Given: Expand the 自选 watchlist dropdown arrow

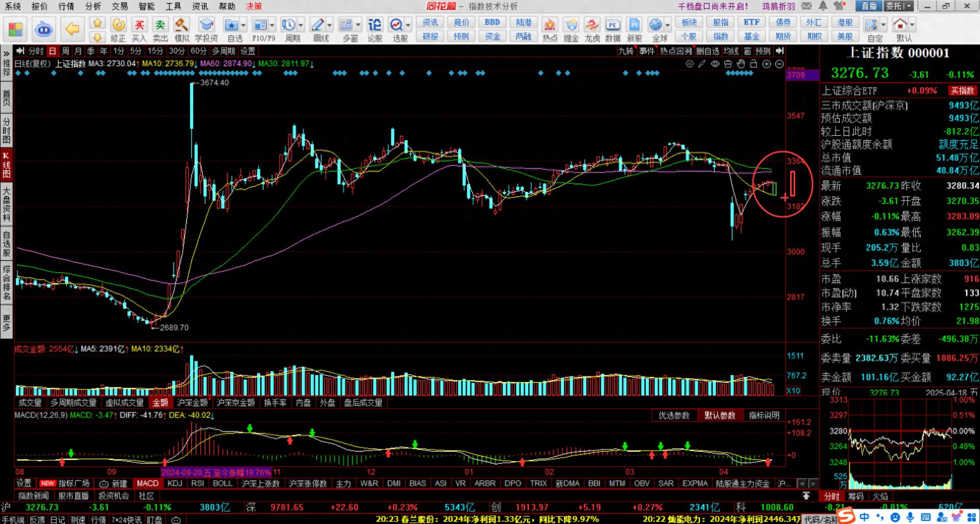Looking at the screenshot, I should (x=243, y=25).
